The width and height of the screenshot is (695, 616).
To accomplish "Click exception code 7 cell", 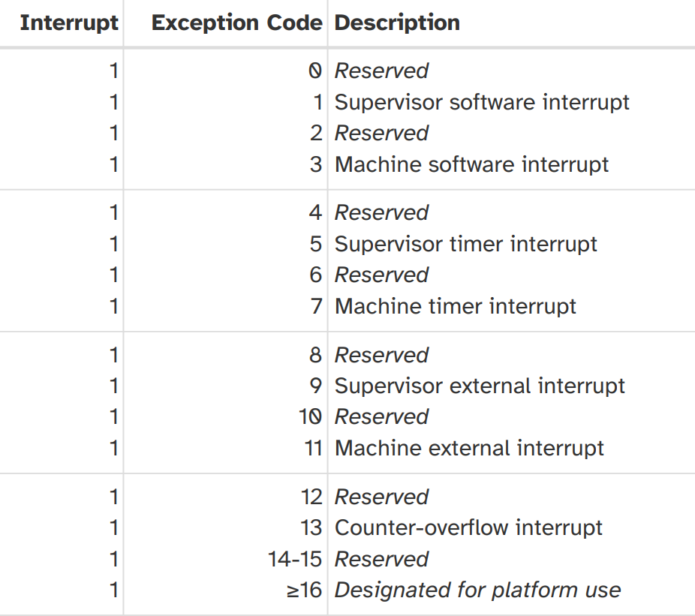I will [317, 306].
